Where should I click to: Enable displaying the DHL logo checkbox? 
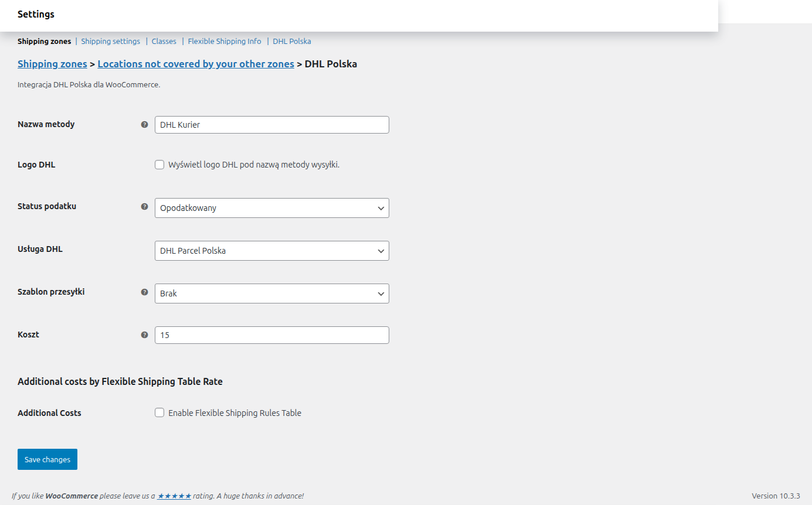159,165
